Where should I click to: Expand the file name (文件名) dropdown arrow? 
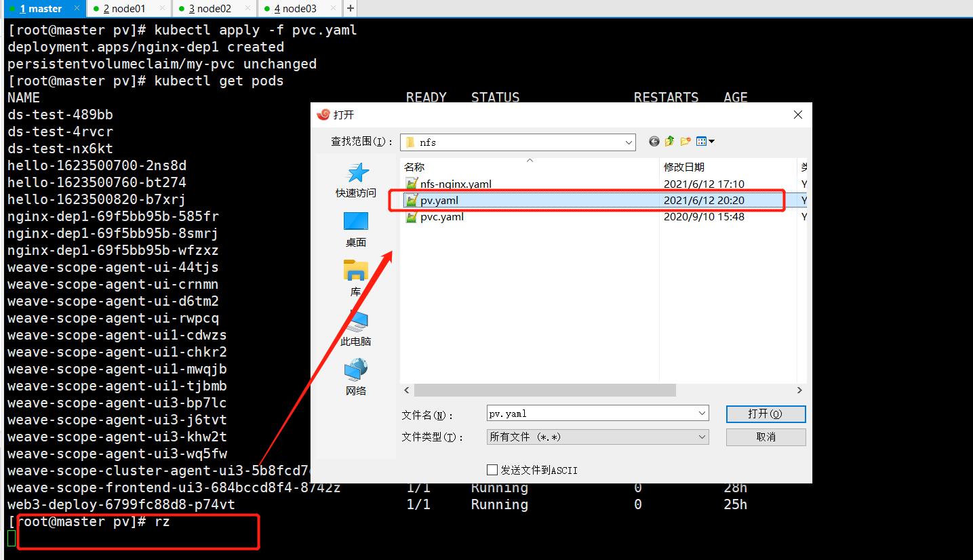pyautogui.click(x=702, y=414)
